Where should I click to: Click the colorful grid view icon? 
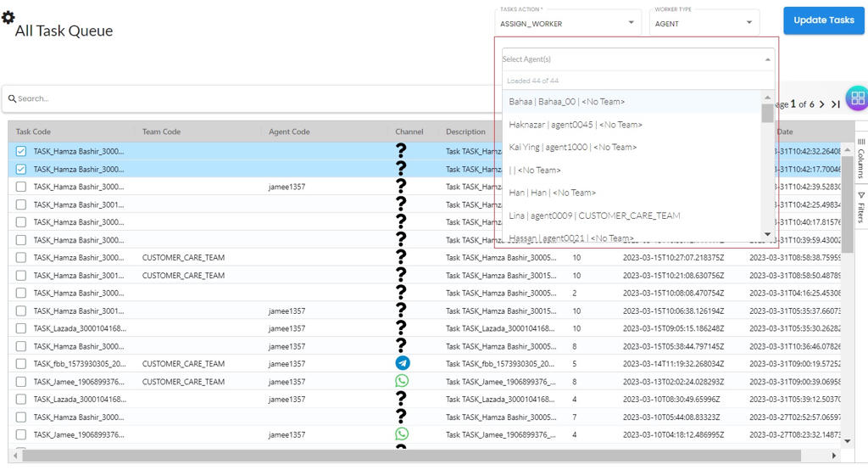click(857, 98)
